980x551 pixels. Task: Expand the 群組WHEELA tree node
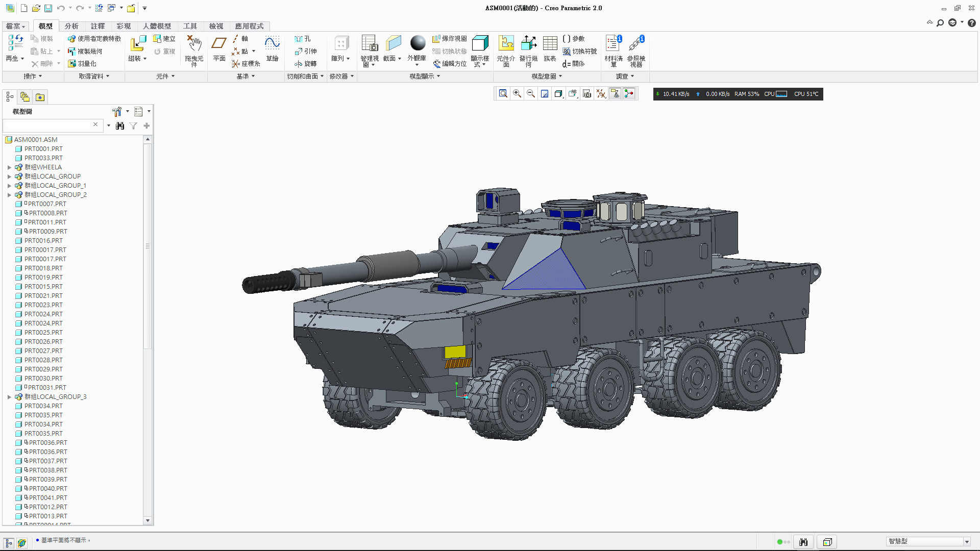pyautogui.click(x=9, y=167)
